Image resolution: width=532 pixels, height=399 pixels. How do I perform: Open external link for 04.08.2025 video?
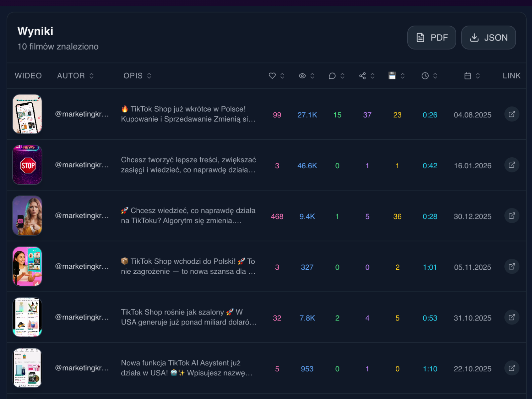pyautogui.click(x=512, y=114)
